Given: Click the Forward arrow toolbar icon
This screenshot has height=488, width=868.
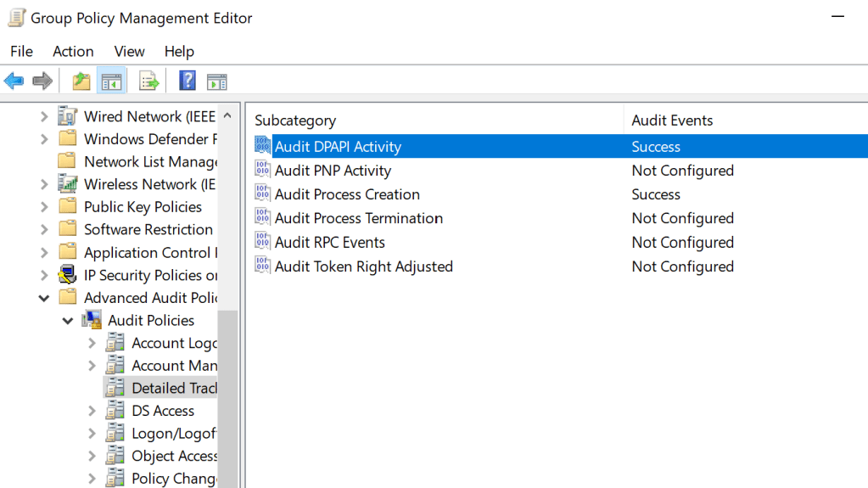Looking at the screenshot, I should pos(42,81).
